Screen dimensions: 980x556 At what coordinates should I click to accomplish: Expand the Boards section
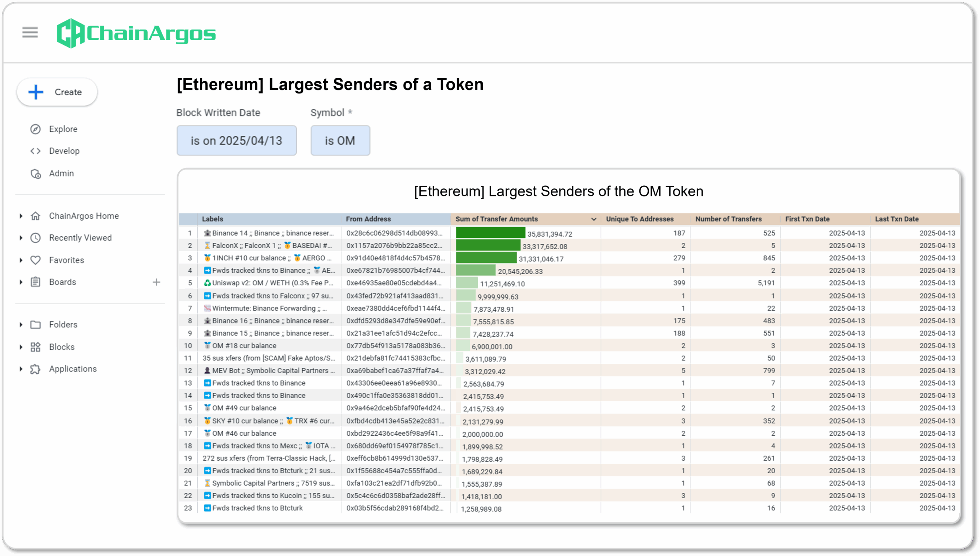click(21, 282)
